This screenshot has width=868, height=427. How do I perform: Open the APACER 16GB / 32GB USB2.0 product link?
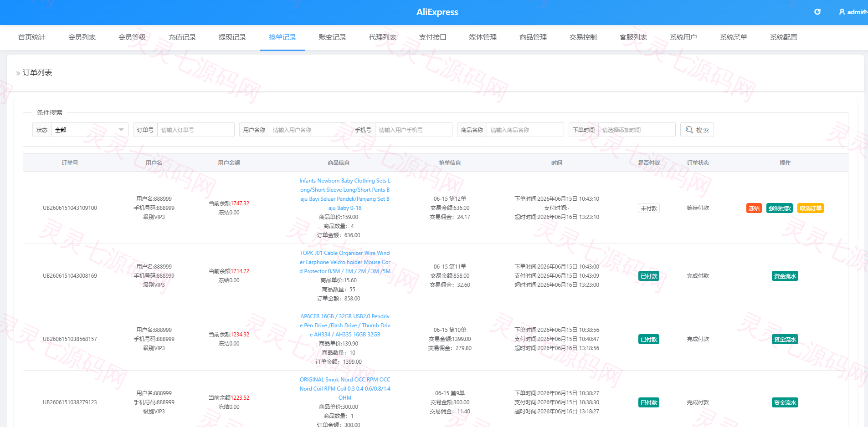(345, 325)
